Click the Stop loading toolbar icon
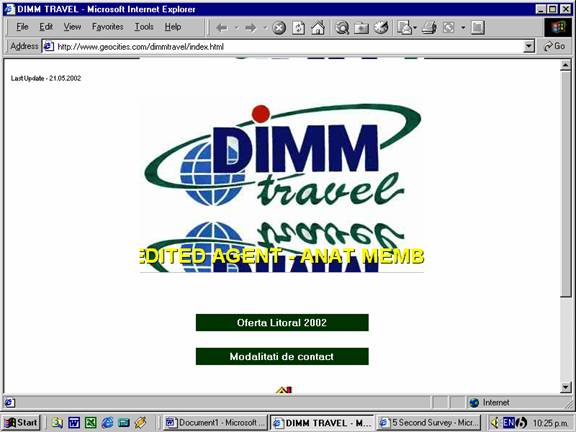Viewport: 576px width, 432px height. pyautogui.click(x=279, y=28)
